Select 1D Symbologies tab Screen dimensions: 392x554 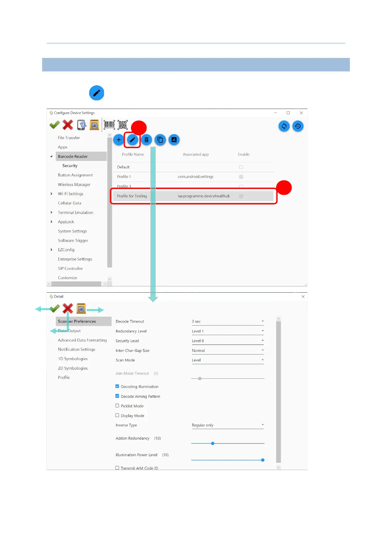[73, 359]
